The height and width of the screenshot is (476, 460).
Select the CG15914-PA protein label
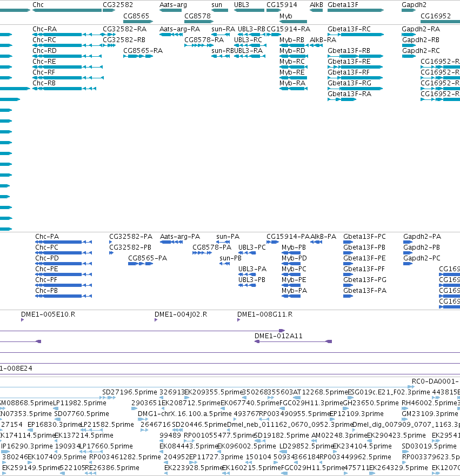pyautogui.click(x=288, y=237)
